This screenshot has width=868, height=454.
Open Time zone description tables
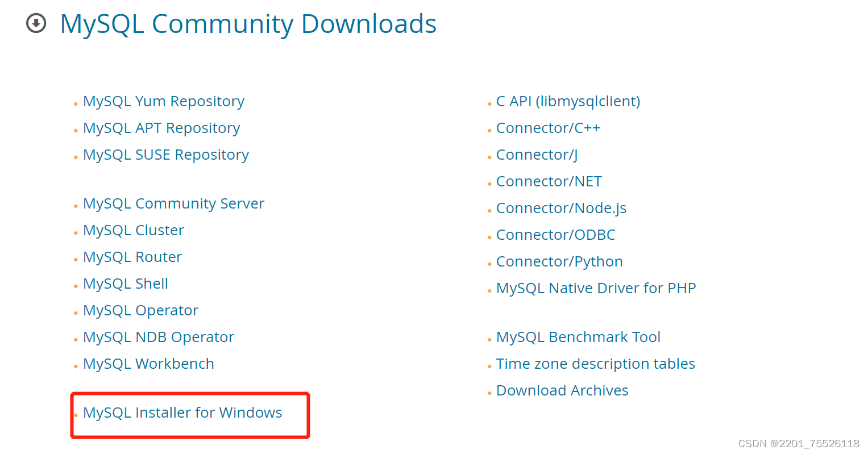(595, 364)
